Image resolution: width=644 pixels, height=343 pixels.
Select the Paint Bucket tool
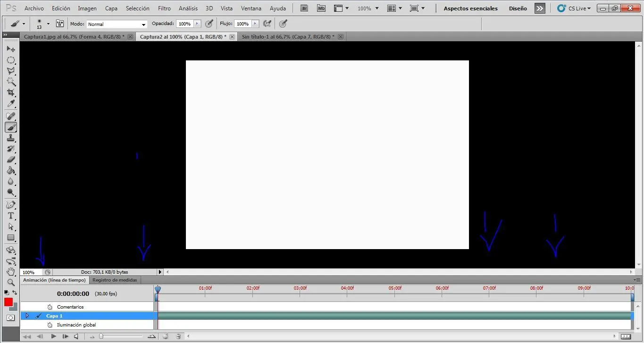click(x=10, y=170)
